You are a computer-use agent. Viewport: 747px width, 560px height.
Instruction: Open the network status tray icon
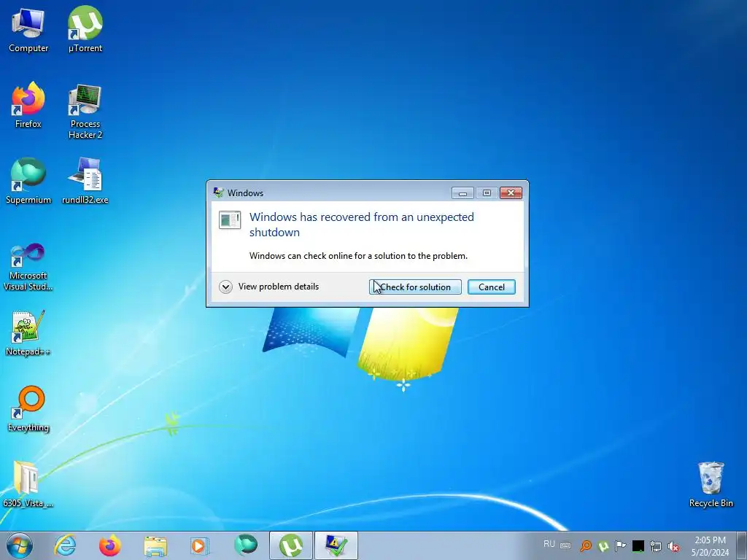coord(656,545)
